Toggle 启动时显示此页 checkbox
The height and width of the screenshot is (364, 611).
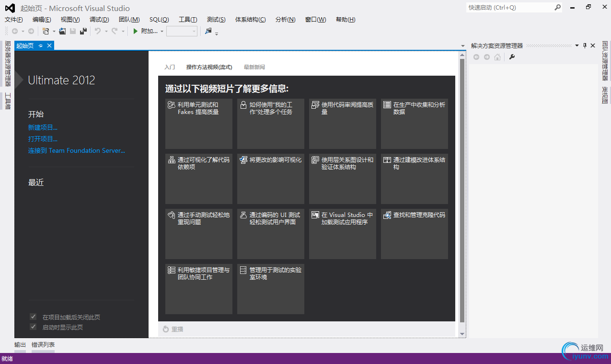[x=33, y=327]
